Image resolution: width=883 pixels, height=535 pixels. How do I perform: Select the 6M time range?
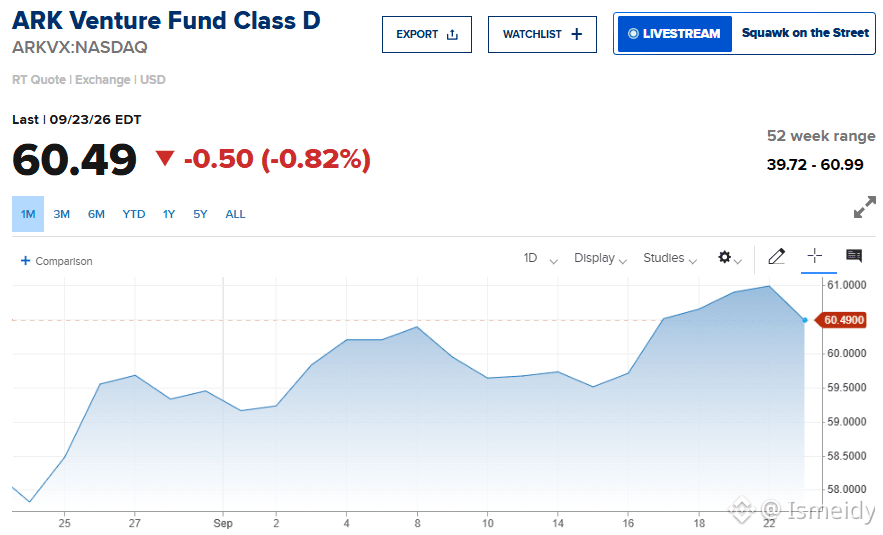coord(96,214)
